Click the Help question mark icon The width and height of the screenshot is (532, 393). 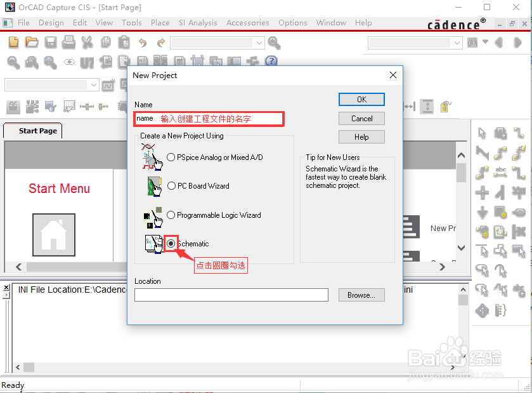coord(271,61)
